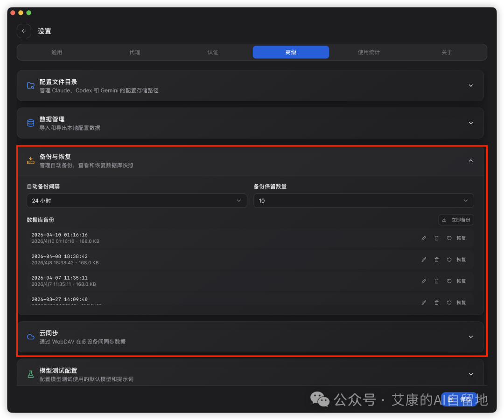Open the 关于 tab

point(447,52)
